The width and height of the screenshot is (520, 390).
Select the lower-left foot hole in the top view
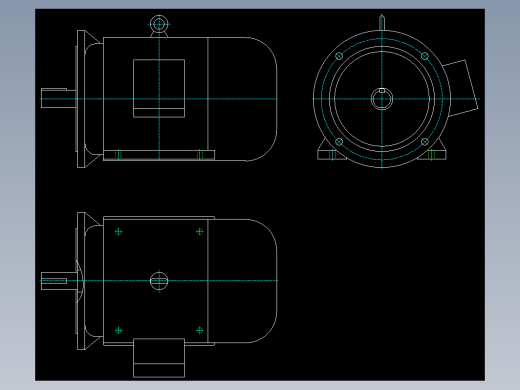point(118,330)
